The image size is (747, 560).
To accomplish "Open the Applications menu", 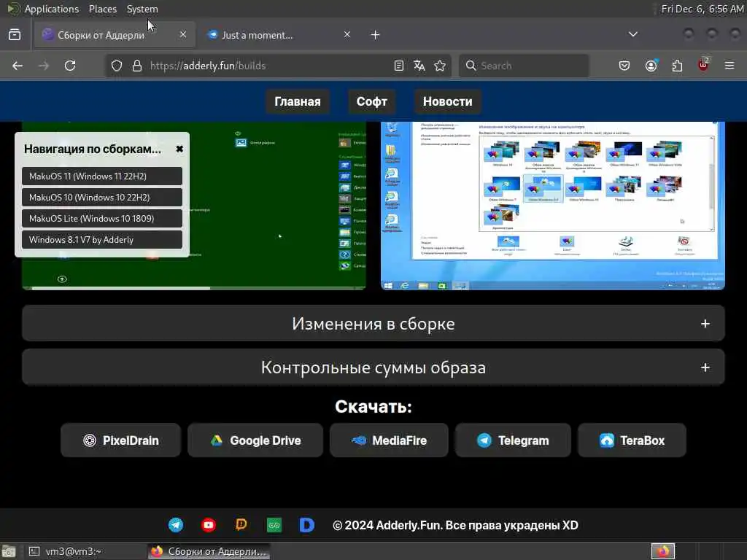I will coord(51,9).
